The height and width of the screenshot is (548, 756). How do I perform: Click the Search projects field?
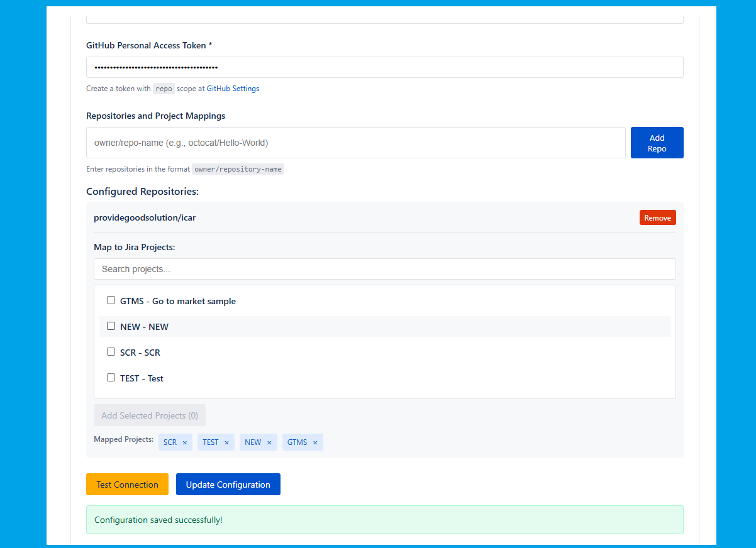pyautogui.click(x=385, y=269)
